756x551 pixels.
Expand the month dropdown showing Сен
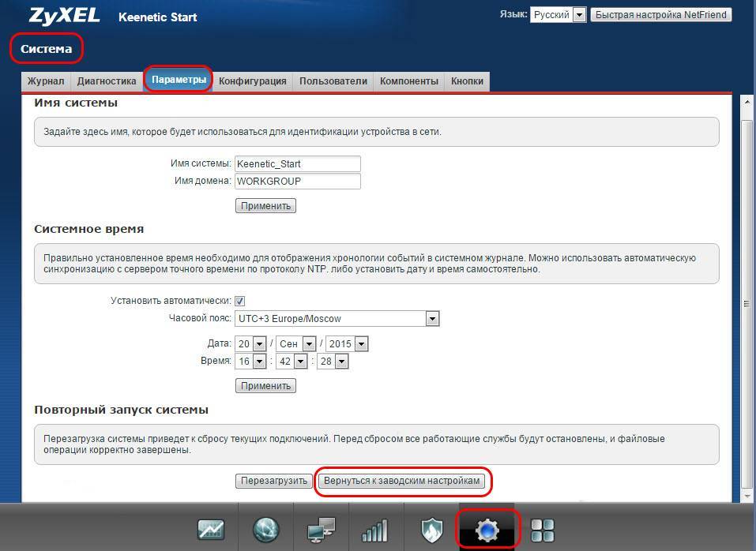(x=308, y=344)
